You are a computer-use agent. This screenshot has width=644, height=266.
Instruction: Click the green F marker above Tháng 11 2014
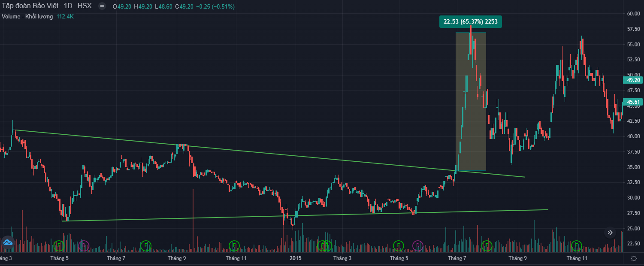coord(234,246)
